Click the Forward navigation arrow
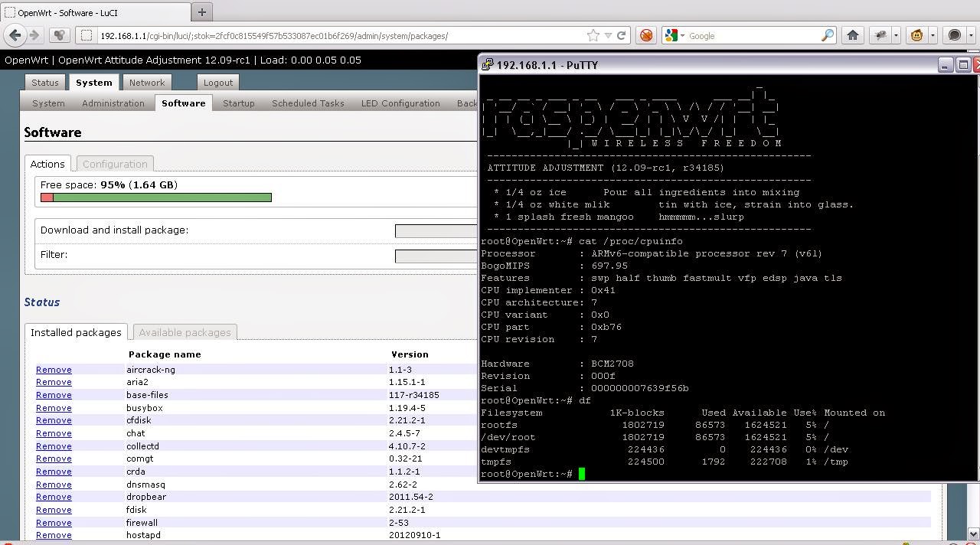Image resolution: width=980 pixels, height=545 pixels. 34,35
